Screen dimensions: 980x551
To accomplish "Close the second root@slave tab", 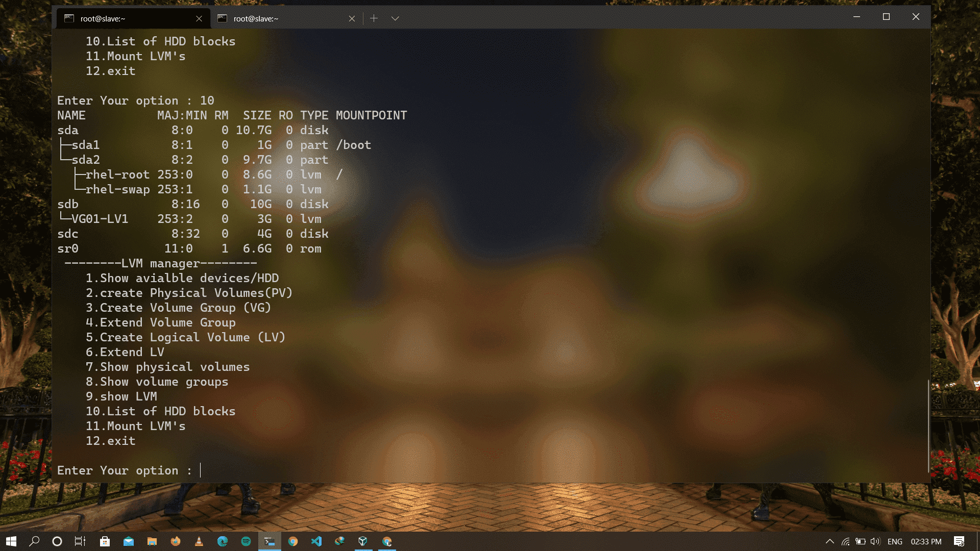I will pyautogui.click(x=352, y=19).
